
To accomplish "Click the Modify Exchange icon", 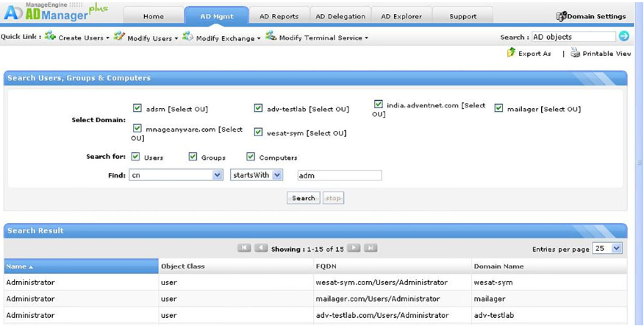I will click(187, 36).
